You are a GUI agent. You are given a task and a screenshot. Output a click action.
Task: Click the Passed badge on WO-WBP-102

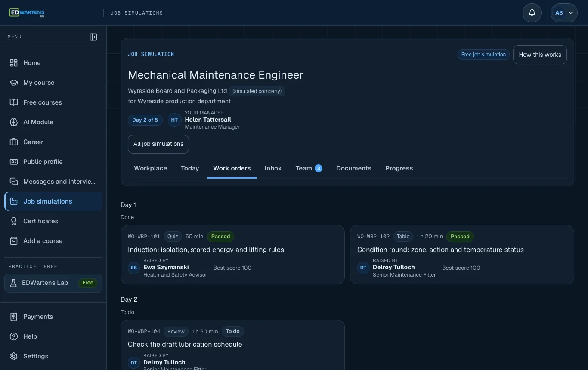pos(460,237)
